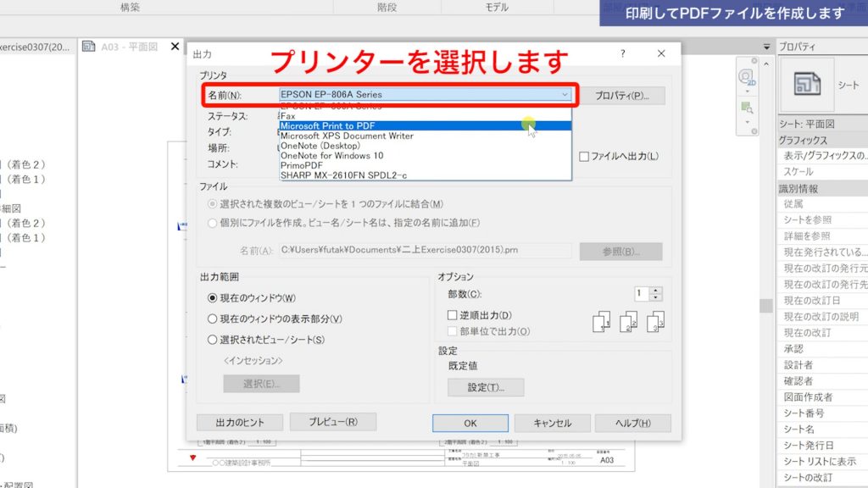Collapse the toolbar with the double-chevron icon
The image size is (868, 488).
coord(767,47)
